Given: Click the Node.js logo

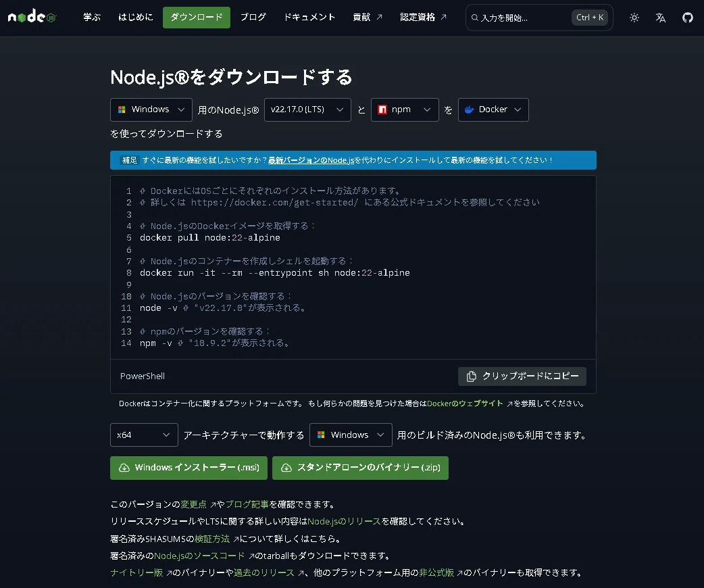Looking at the screenshot, I should pos(32,17).
